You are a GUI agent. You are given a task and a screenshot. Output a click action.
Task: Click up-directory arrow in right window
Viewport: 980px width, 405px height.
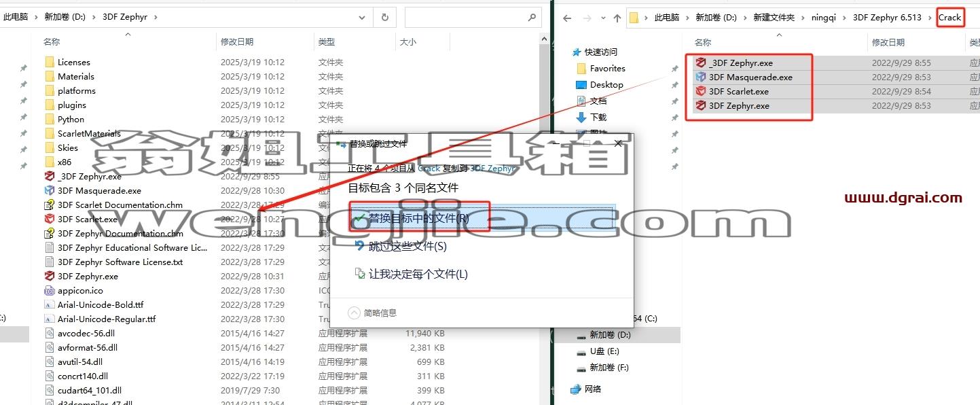coord(617,18)
